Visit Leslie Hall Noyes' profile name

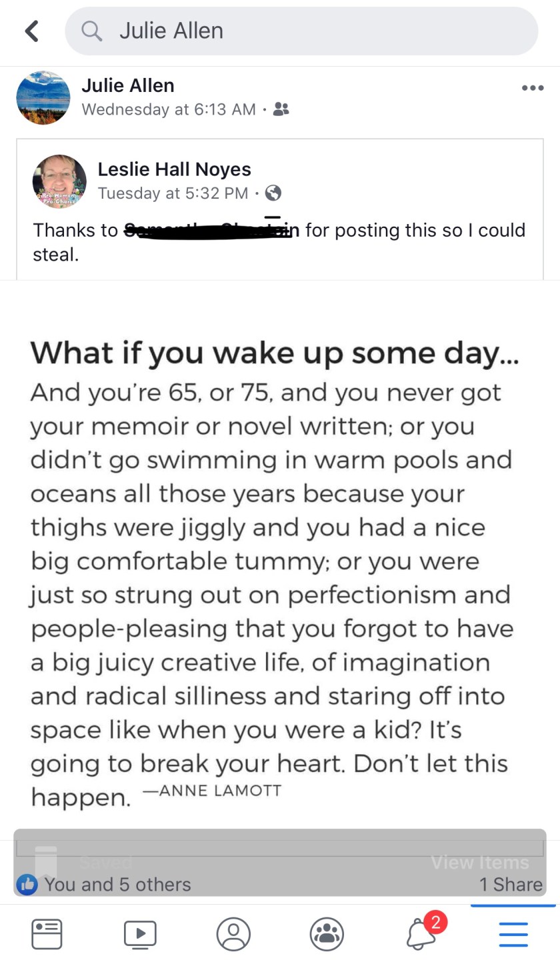coord(174,169)
